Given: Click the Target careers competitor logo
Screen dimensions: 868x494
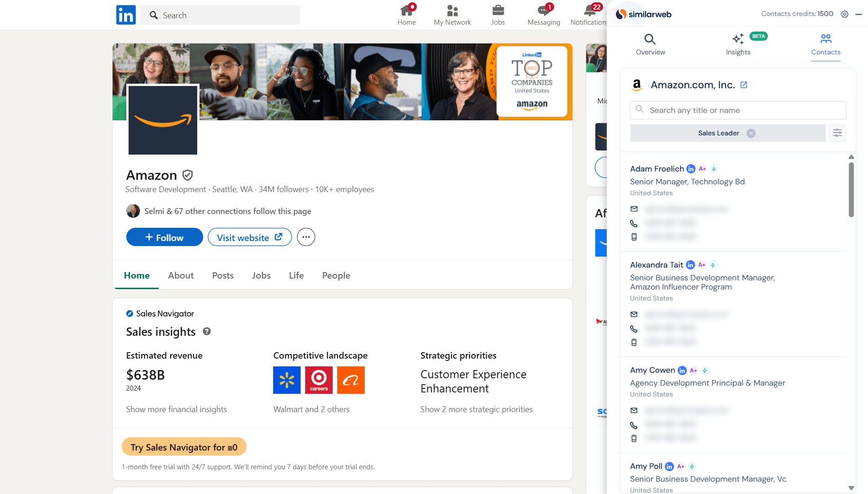Looking at the screenshot, I should (319, 380).
